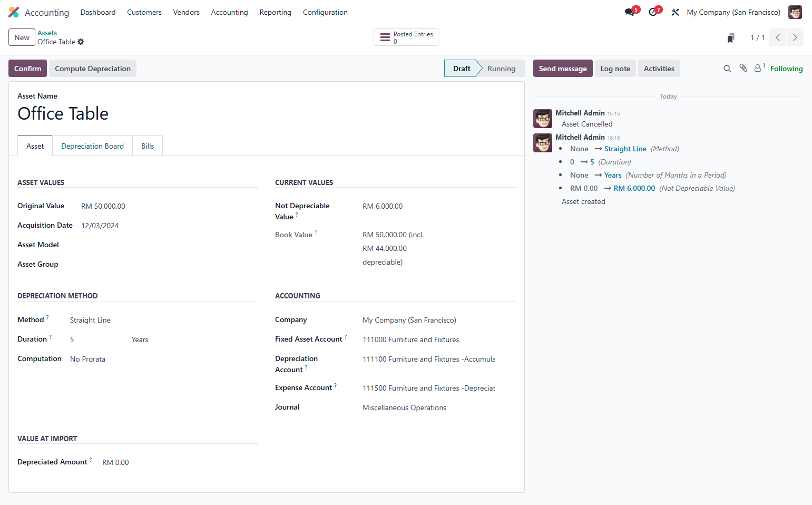The height and width of the screenshot is (505, 812).
Task: Show followers person icon
Action: pos(759,68)
